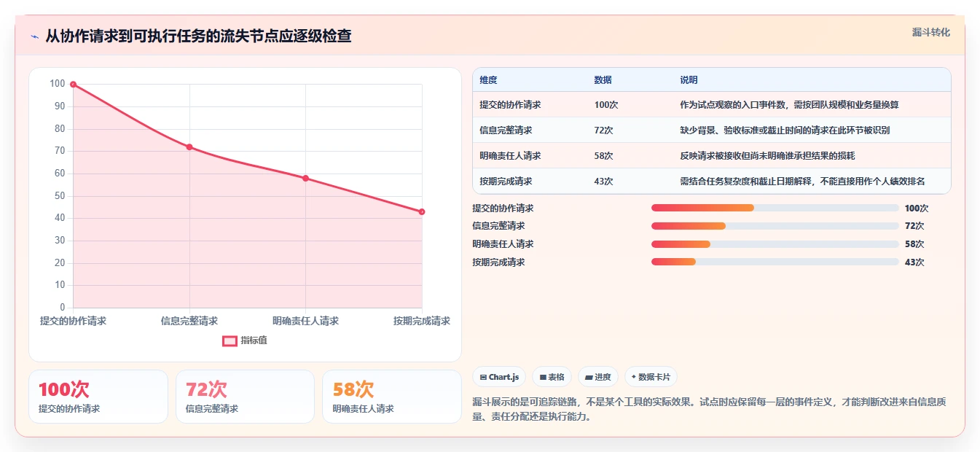This screenshot has height=452, width=980.
Task: Click the 按期完成请求 progress bar
Action: point(775,262)
